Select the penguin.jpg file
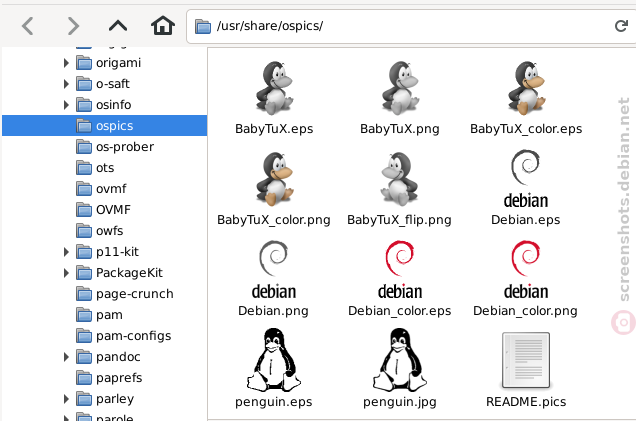 point(400,368)
